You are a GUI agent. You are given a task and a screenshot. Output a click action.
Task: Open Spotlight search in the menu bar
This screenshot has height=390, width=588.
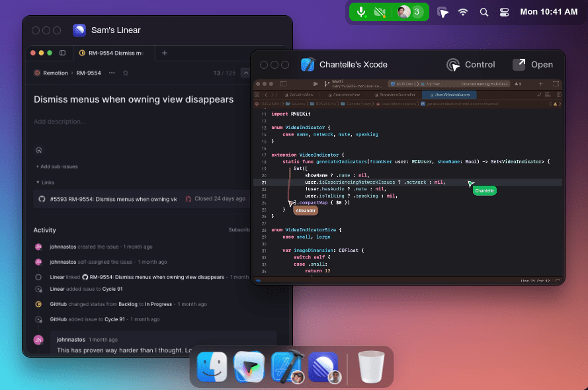pos(483,12)
